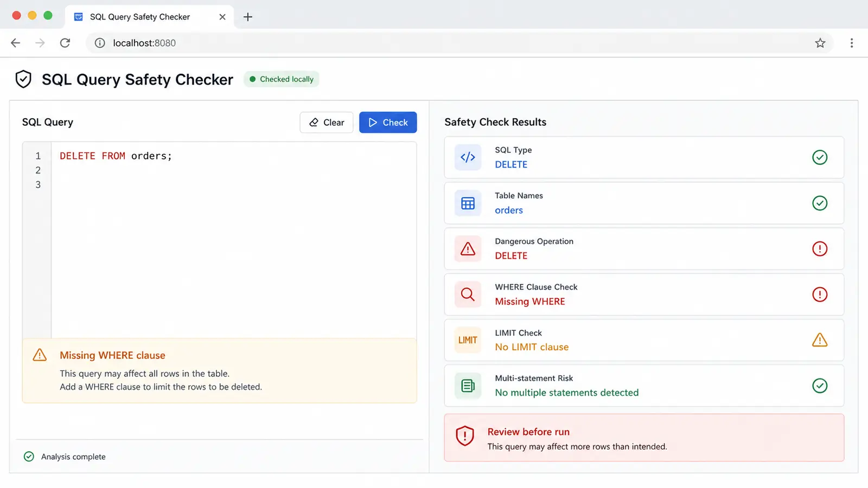Screen dimensions: 868x488
Task: Click line number 3 in the editor gutter
Action: [38, 185]
